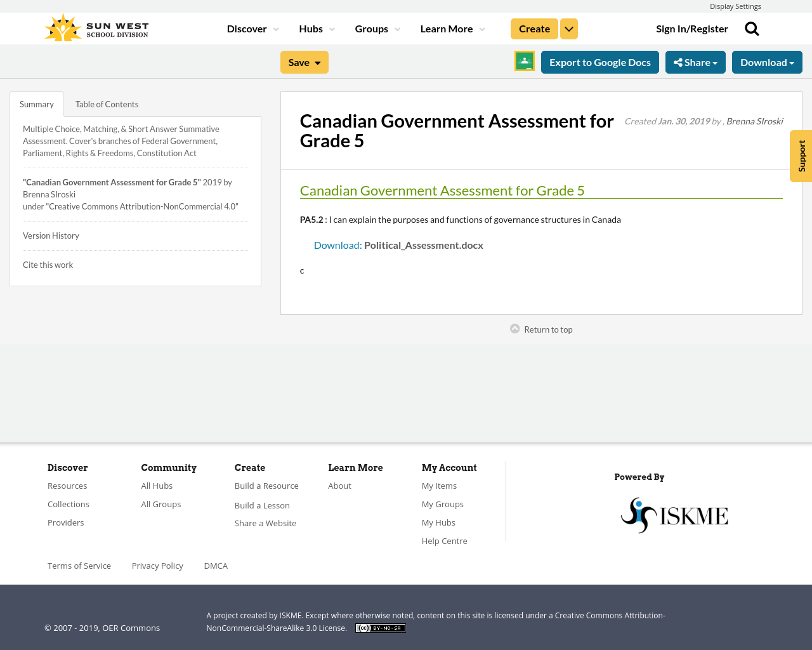Viewport: 812px width, 650px height.
Task: Open the Share options
Action: point(695,62)
